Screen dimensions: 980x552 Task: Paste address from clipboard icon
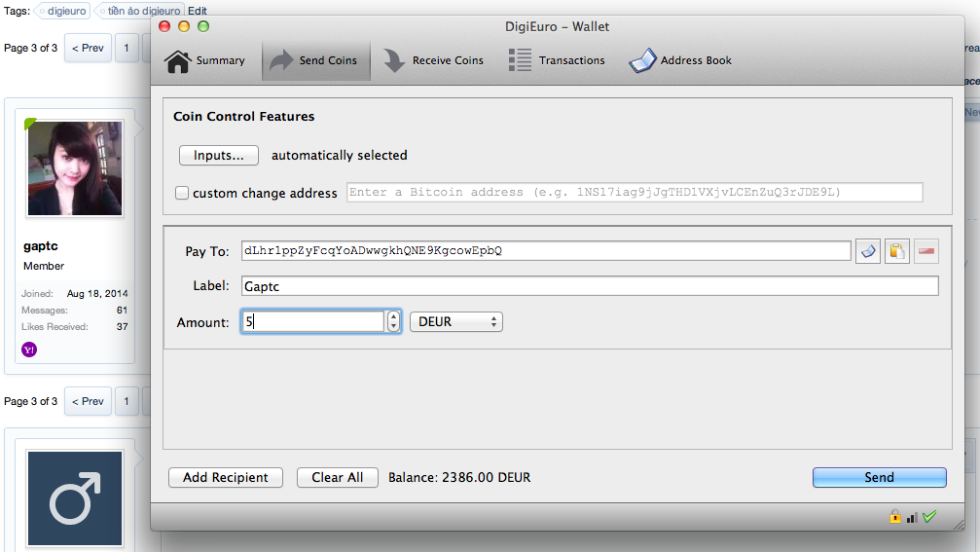(x=897, y=251)
